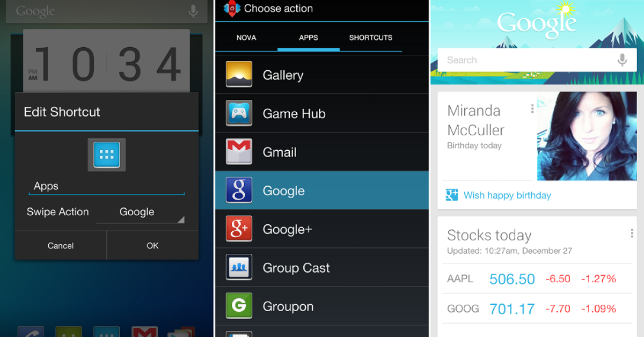Open the Swipe Action dropdown showing Google
The width and height of the screenshot is (644, 337).
[x=141, y=213]
